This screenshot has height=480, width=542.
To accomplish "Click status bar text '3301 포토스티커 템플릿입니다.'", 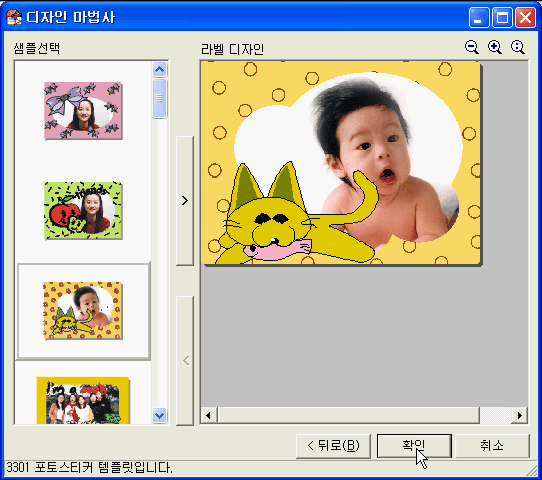I will pyautogui.click(x=89, y=468).
